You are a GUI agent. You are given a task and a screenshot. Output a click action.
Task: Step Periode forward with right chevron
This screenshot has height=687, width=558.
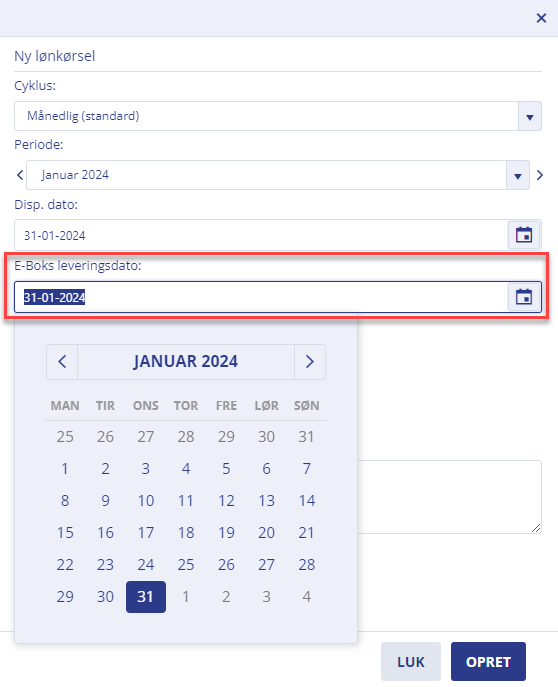pos(540,175)
